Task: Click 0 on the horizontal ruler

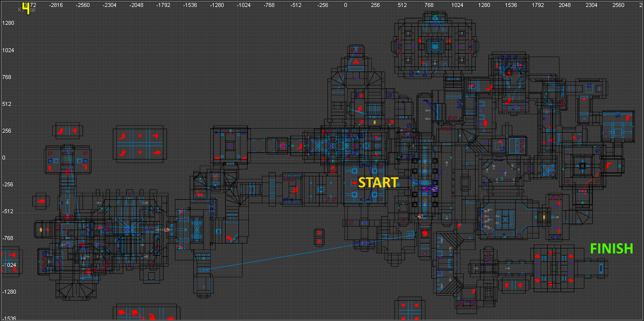Action: coord(345,5)
